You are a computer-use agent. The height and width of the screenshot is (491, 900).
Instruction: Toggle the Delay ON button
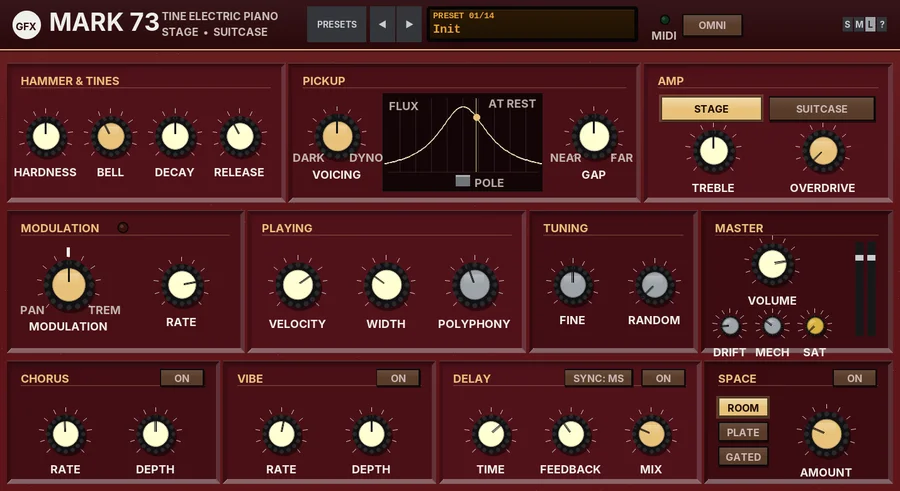(663, 378)
